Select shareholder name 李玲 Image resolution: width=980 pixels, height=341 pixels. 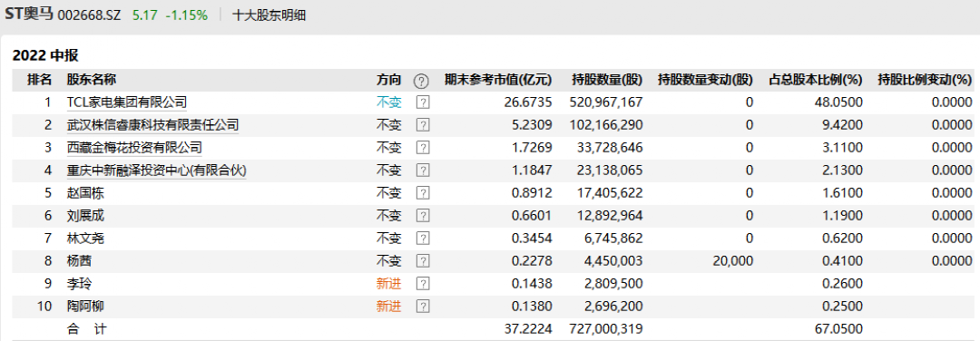point(79,284)
